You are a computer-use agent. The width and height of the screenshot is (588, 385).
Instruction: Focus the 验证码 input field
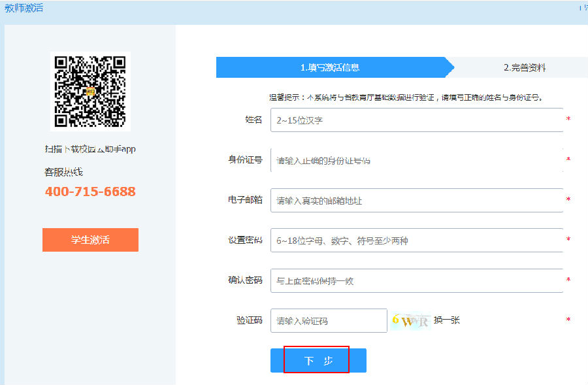(x=329, y=321)
